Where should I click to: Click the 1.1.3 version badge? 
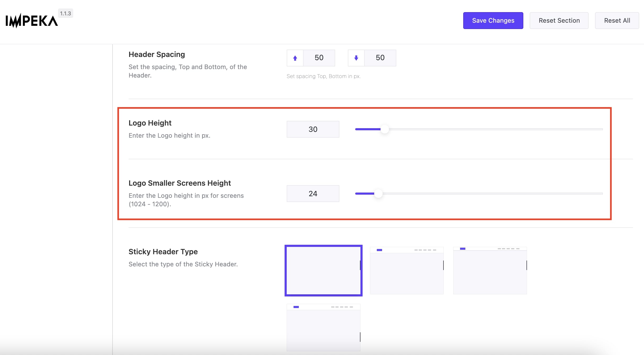65,13
